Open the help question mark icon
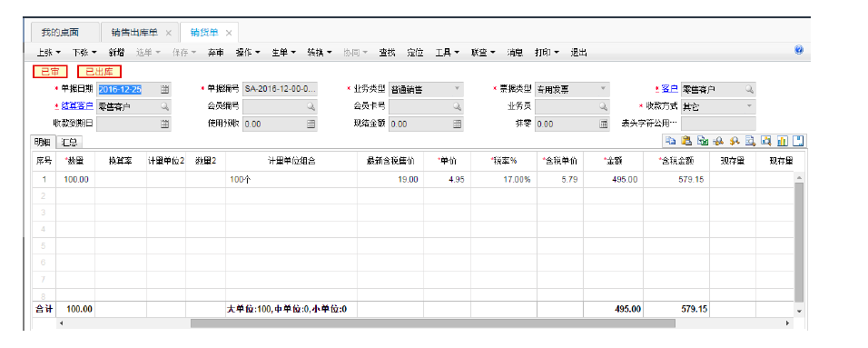Screen dimensions: 868x348 pos(799,50)
